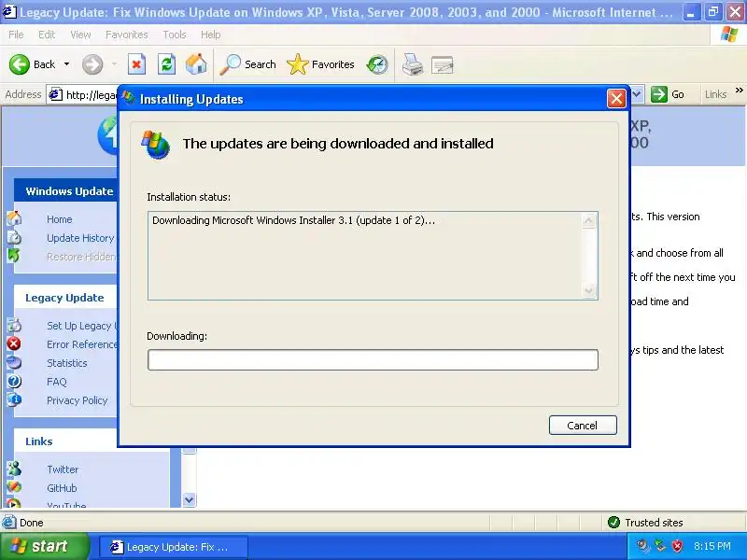Viewport: 747px width, 560px height.
Task: Click the 8:15 PM taskbar clock
Action: (x=712, y=546)
